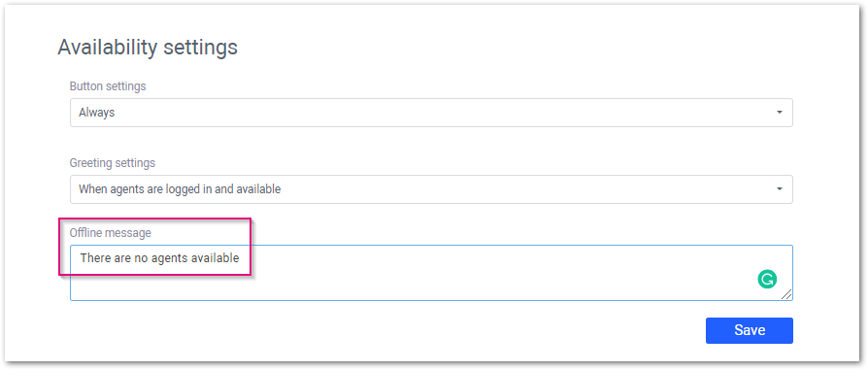Click the green Grammarly icon
868x370 pixels.
pos(767,280)
